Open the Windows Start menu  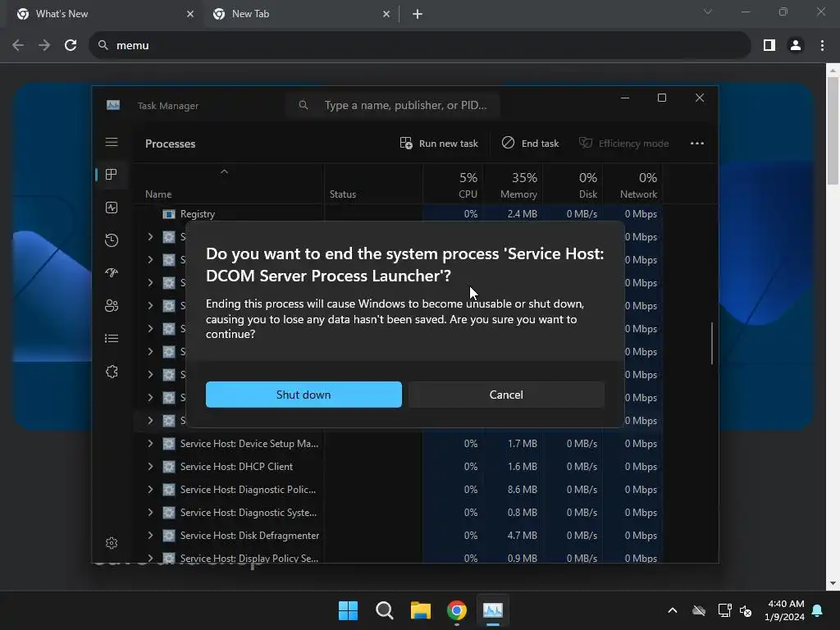[348, 610]
